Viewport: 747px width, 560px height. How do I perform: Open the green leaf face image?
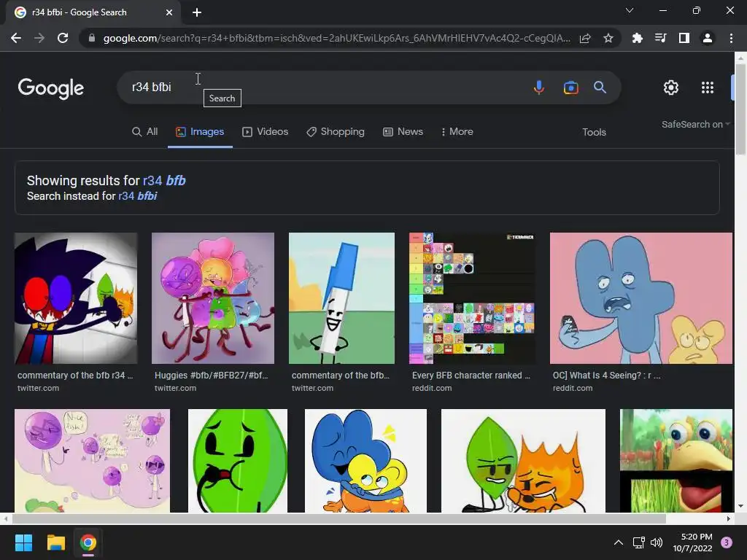(x=238, y=461)
